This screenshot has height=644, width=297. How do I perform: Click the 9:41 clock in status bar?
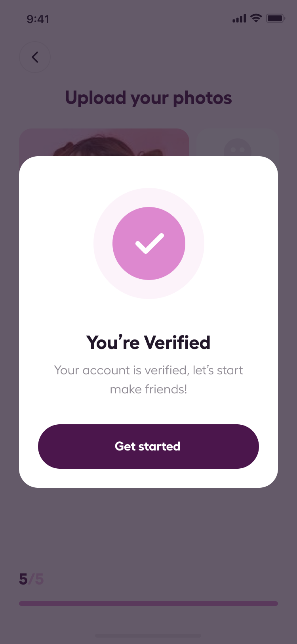(38, 19)
